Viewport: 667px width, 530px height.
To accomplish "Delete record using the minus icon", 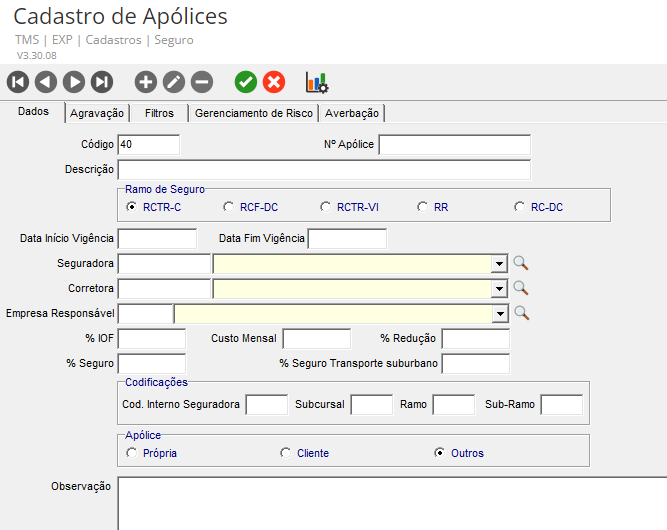I will (x=202, y=82).
